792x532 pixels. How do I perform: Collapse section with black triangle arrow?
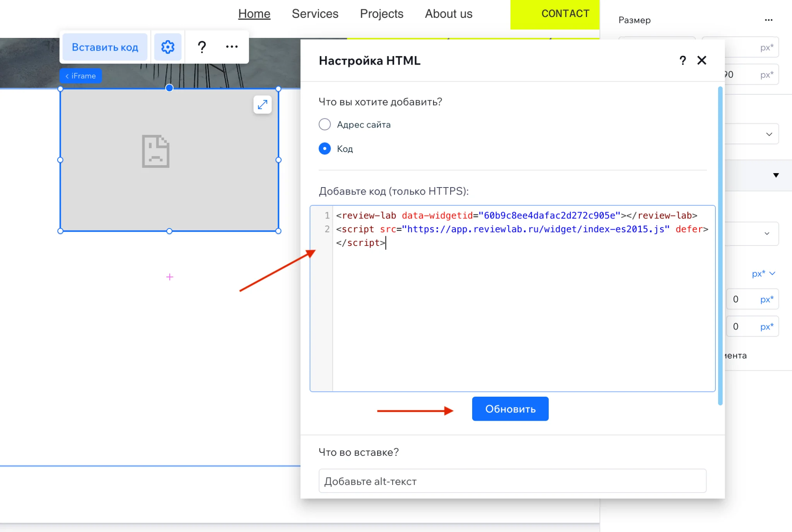pyautogui.click(x=776, y=175)
